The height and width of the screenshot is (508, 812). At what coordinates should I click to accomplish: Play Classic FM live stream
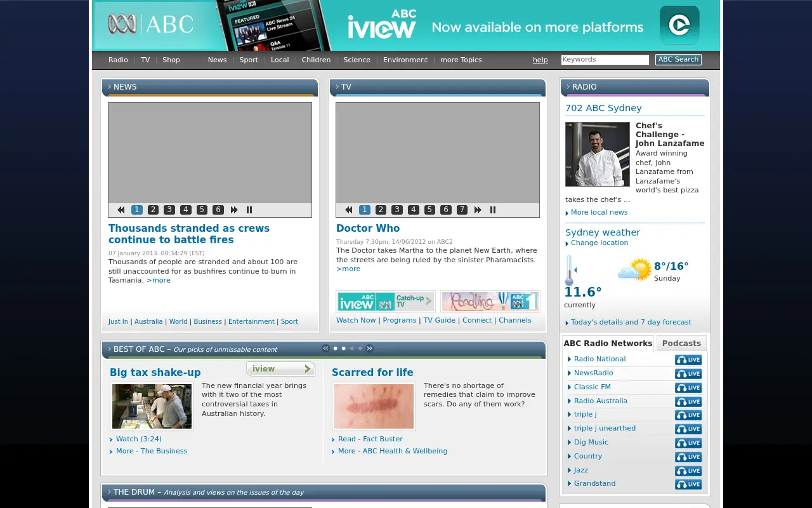688,388
